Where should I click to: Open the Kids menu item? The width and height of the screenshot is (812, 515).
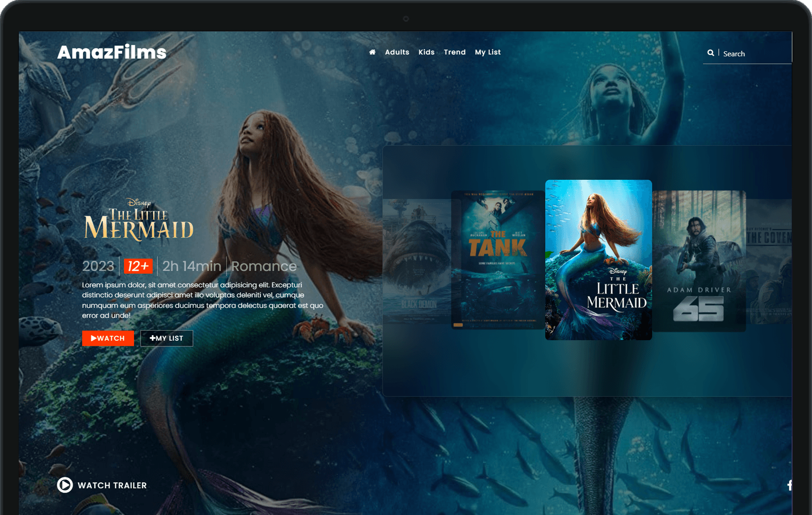(x=426, y=52)
